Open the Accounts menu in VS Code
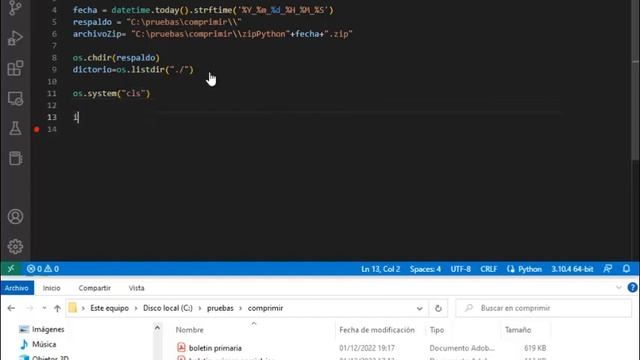Screen dimensions: 640x360 click(15, 216)
